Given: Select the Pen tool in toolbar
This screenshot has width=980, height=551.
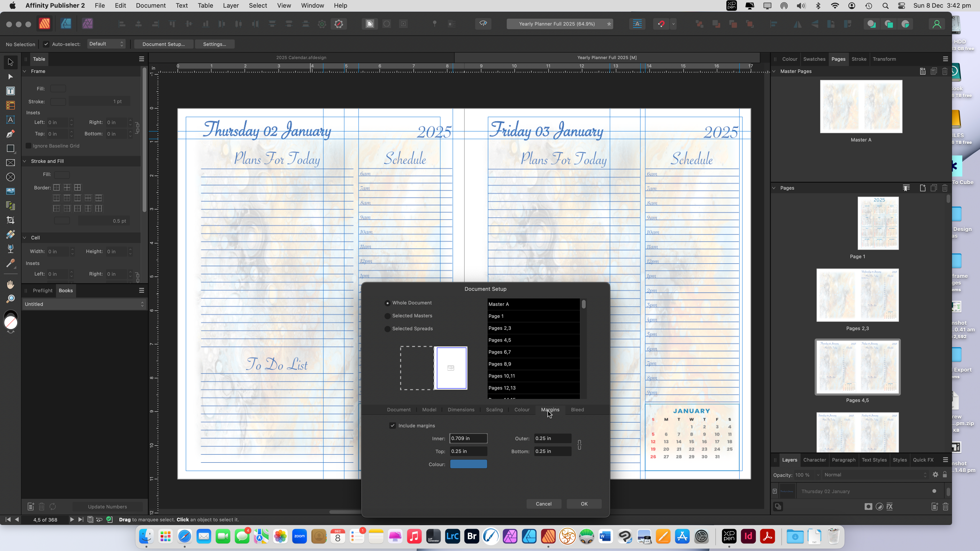Looking at the screenshot, I should (10, 134).
